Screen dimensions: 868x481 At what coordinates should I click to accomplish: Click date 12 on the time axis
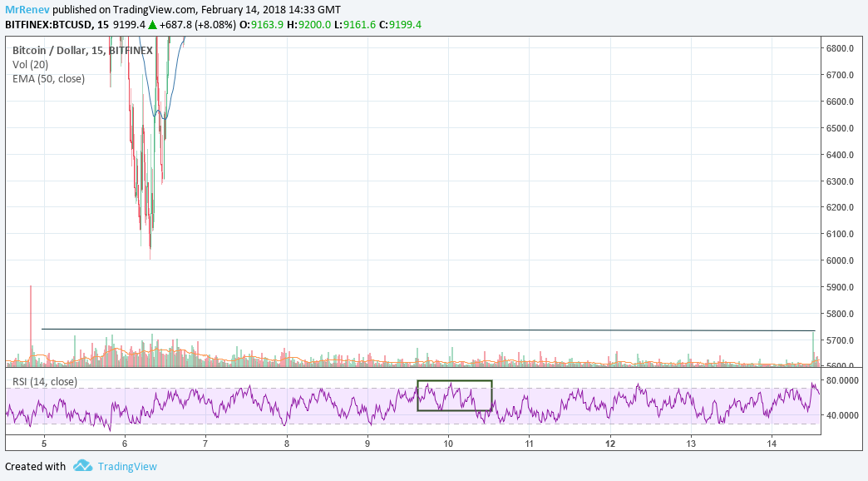pos(610,444)
